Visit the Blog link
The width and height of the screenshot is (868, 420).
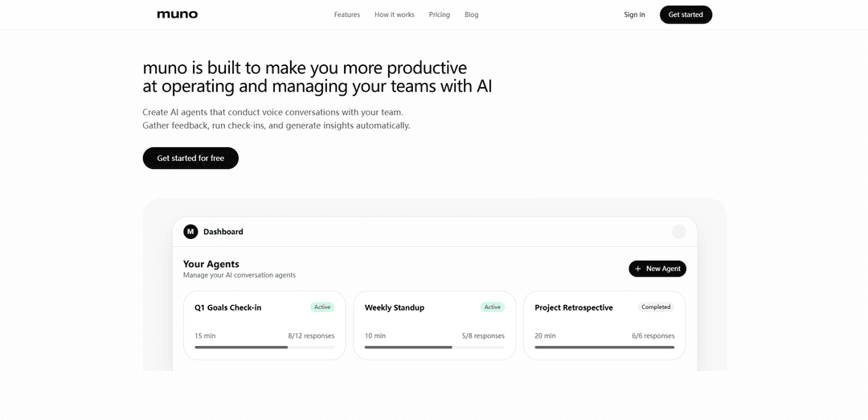[472, 14]
